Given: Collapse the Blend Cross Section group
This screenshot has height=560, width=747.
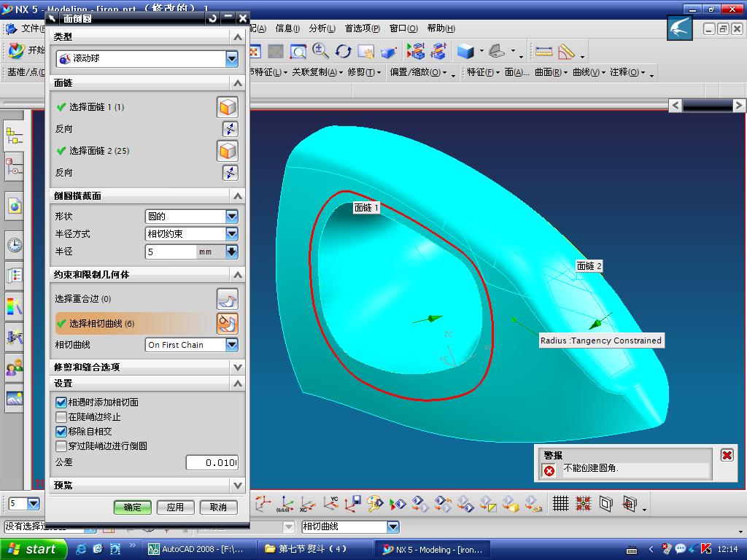Looking at the screenshot, I should click(238, 195).
